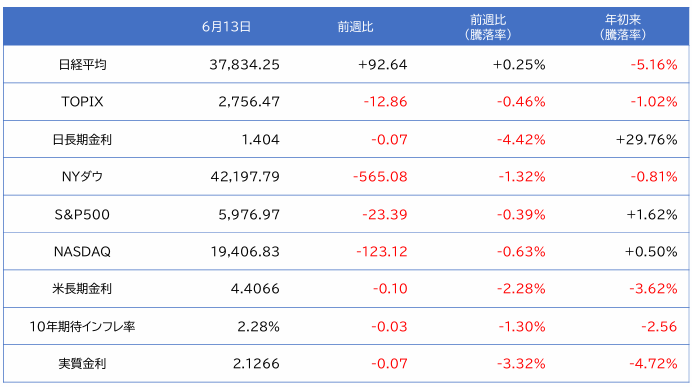Screen dimensions: 692x387
Task: Select the -4.72% 実質金利 year-to-date cell
Action: click(x=653, y=364)
